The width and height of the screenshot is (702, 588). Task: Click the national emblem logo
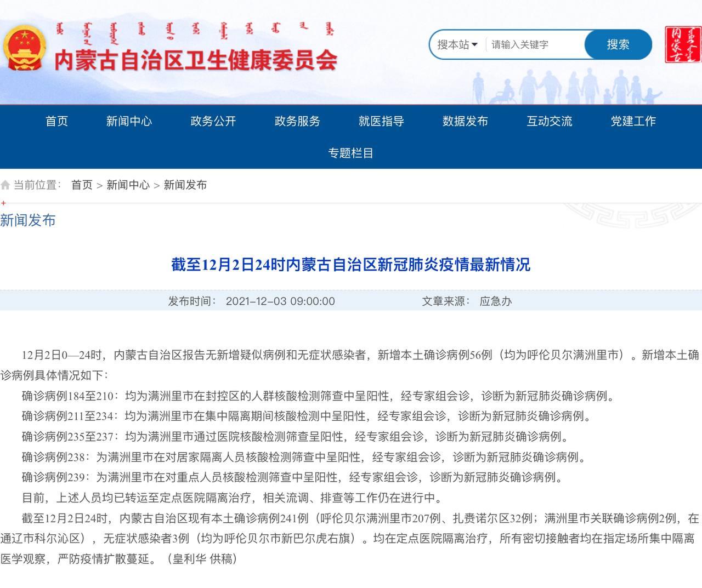[x=24, y=48]
